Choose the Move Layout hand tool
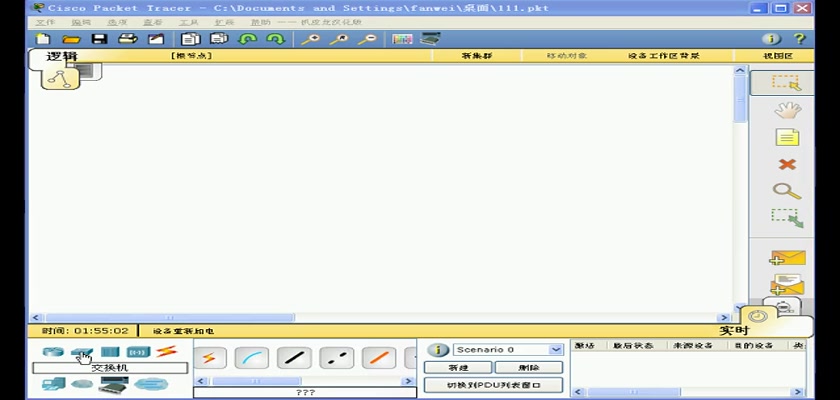Viewport: 840px width, 400px height. 787,110
